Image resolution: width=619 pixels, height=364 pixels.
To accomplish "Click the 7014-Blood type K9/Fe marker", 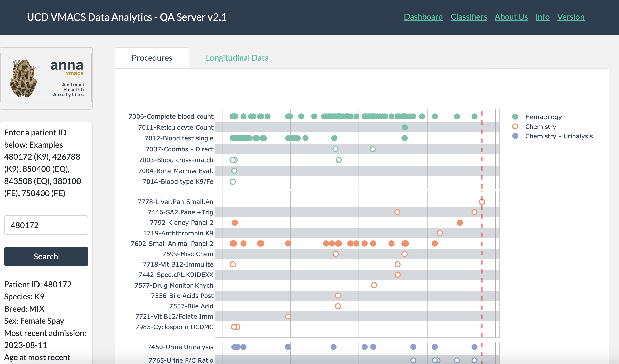I will click(x=233, y=181).
